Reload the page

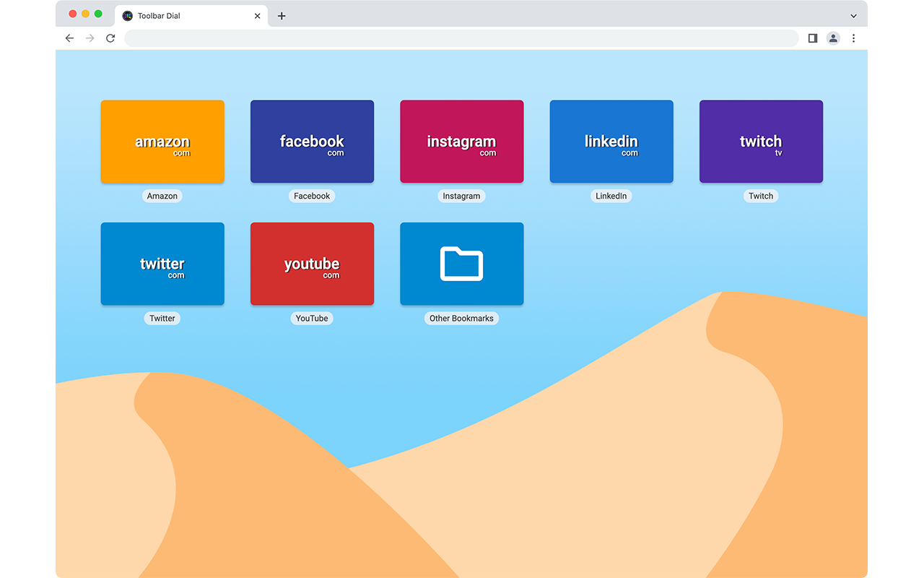click(110, 38)
